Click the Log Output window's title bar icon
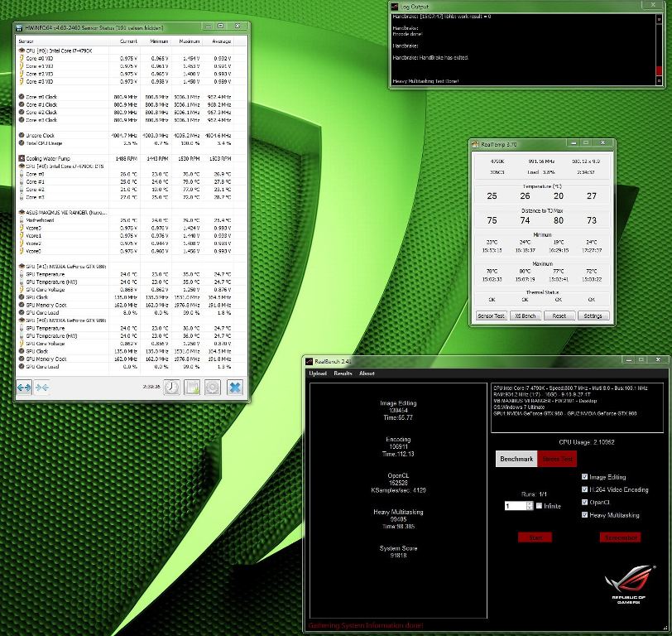This screenshot has height=636, width=672. (395, 7)
